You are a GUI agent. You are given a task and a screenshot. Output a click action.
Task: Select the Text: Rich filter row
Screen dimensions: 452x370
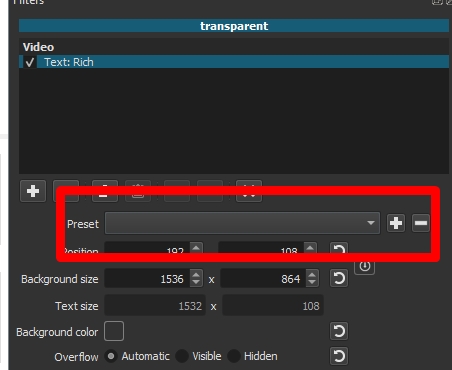[x=234, y=62]
